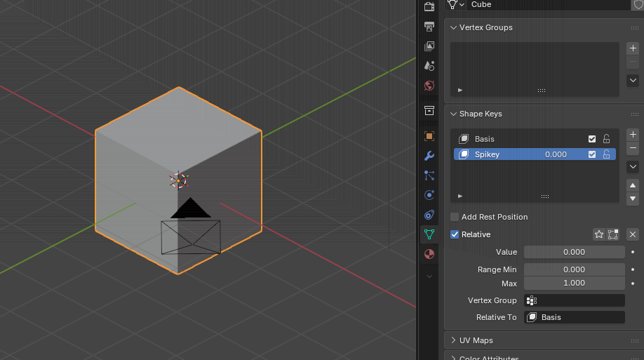The height and width of the screenshot is (360, 644).
Task: Uncheck the Relative checkbox
Action: tap(455, 234)
